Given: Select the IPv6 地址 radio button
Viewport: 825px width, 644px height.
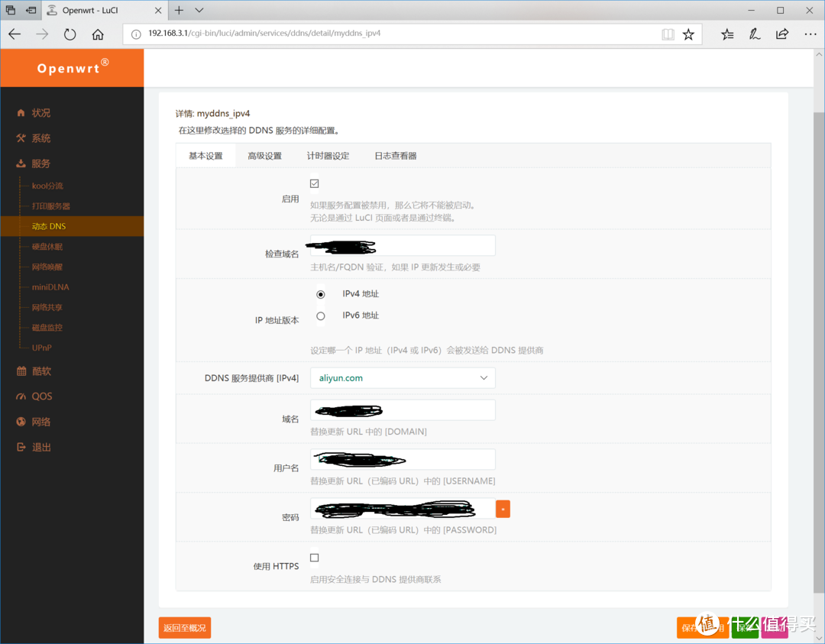Looking at the screenshot, I should (x=320, y=315).
